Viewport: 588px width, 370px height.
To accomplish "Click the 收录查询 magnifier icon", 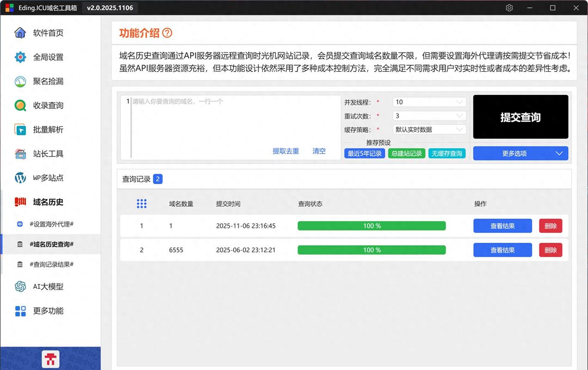I will coord(20,105).
